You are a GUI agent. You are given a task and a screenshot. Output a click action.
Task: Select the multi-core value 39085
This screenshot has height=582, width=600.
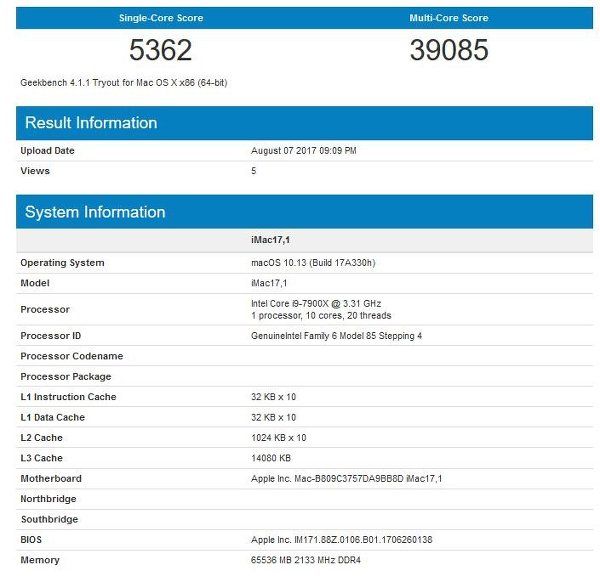coord(449,50)
